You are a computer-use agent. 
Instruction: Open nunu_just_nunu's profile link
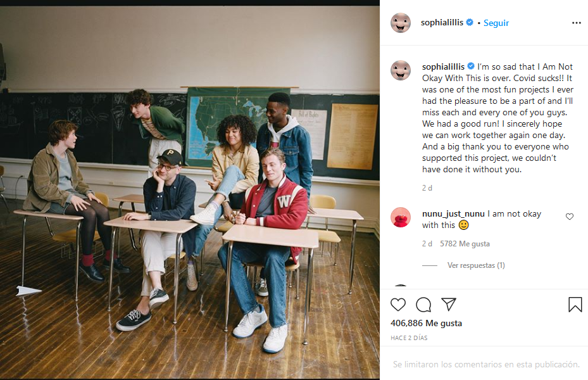[x=453, y=214]
